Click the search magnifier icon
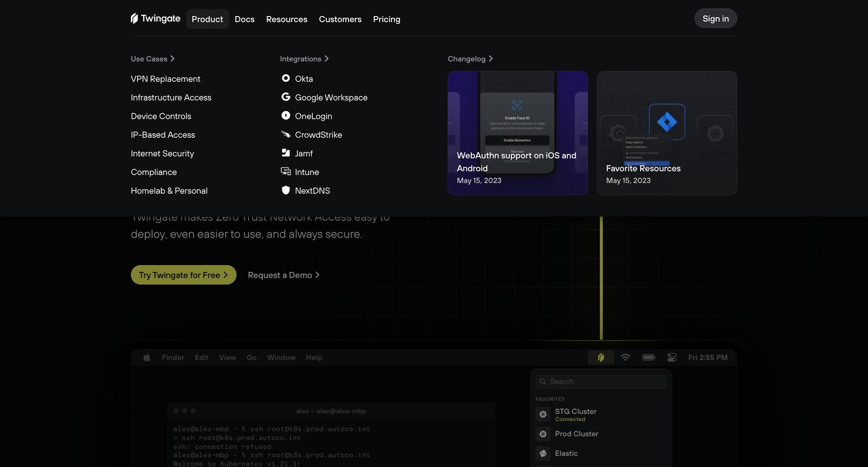868x467 pixels. 542,382
